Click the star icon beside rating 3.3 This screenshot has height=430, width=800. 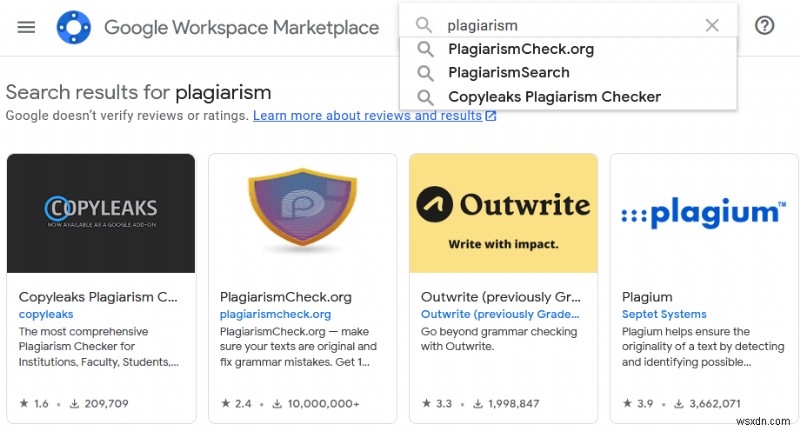coord(427,403)
